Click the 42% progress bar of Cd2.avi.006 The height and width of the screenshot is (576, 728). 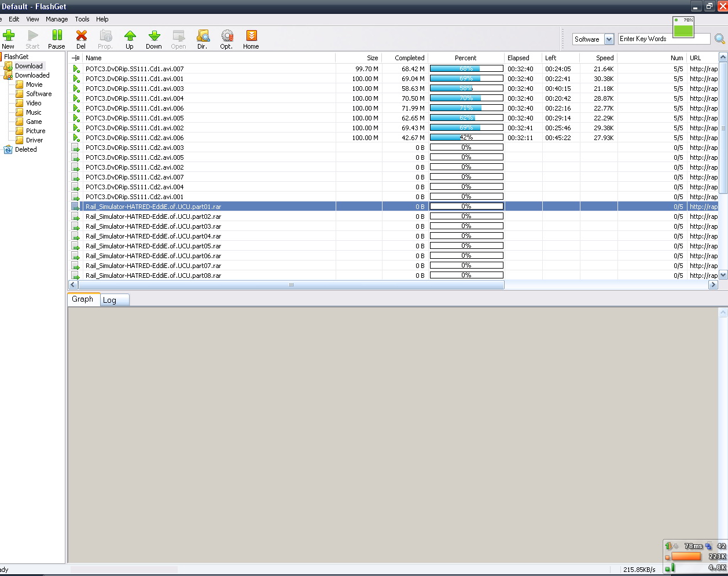click(x=466, y=138)
